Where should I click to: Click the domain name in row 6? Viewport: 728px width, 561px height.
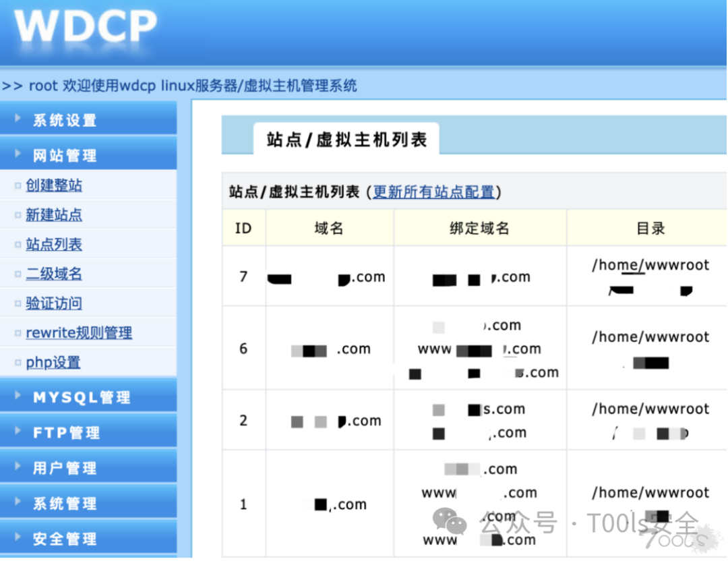click(x=330, y=349)
